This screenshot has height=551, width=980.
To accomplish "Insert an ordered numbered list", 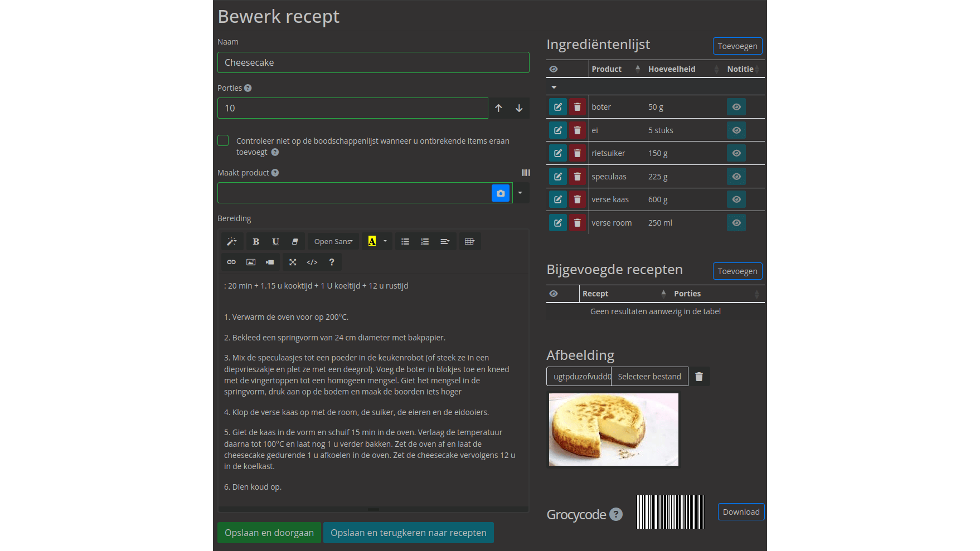I will [425, 241].
